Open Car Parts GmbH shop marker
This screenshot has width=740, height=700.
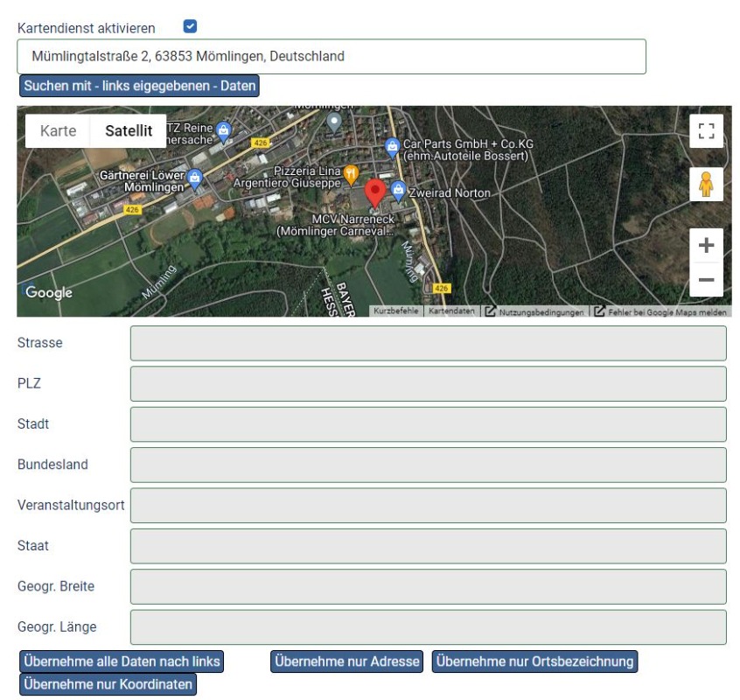pyautogui.click(x=392, y=147)
